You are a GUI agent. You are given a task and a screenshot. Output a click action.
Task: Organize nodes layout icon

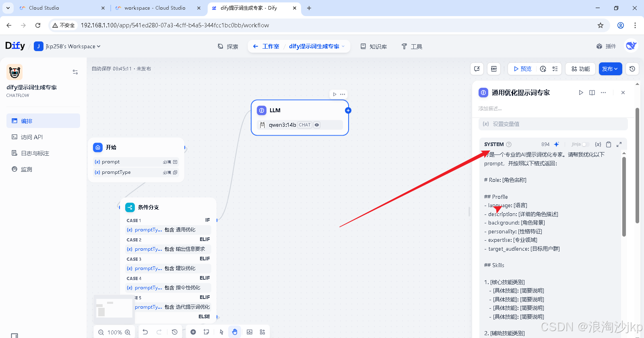tap(262, 332)
